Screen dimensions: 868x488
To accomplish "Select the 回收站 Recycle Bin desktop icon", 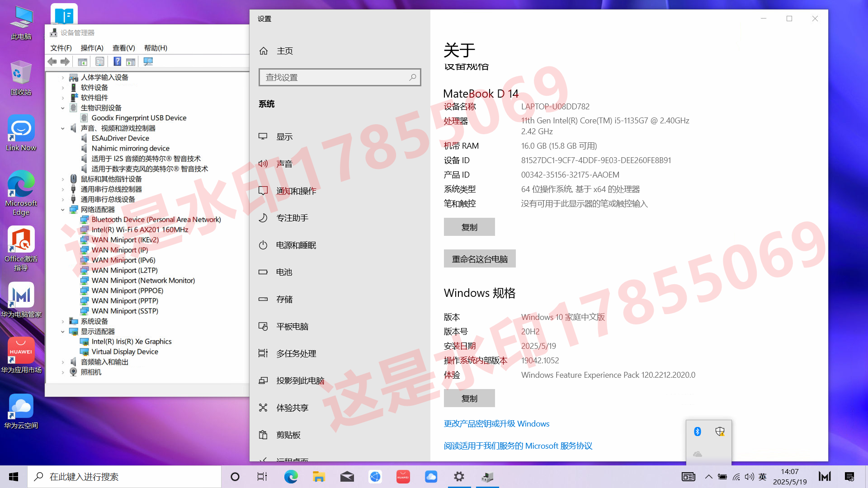I will (21, 77).
